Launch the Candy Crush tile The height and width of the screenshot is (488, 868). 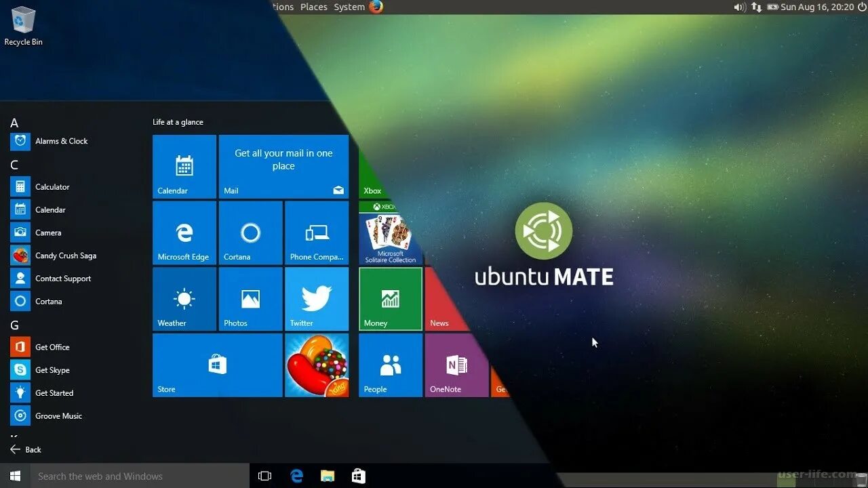(x=317, y=365)
